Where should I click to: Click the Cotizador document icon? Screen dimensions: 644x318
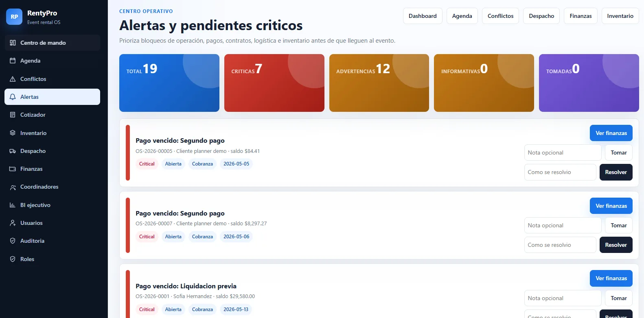tap(13, 115)
